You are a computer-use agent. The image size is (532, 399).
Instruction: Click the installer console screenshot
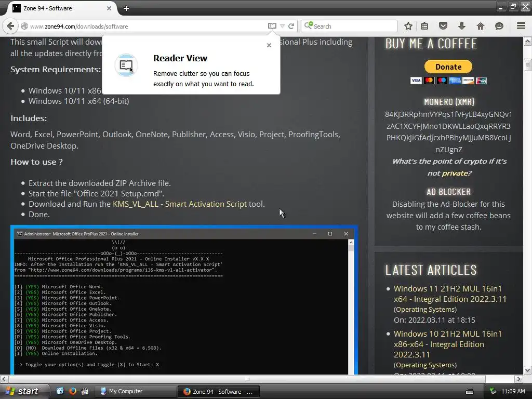pyautogui.click(x=184, y=300)
